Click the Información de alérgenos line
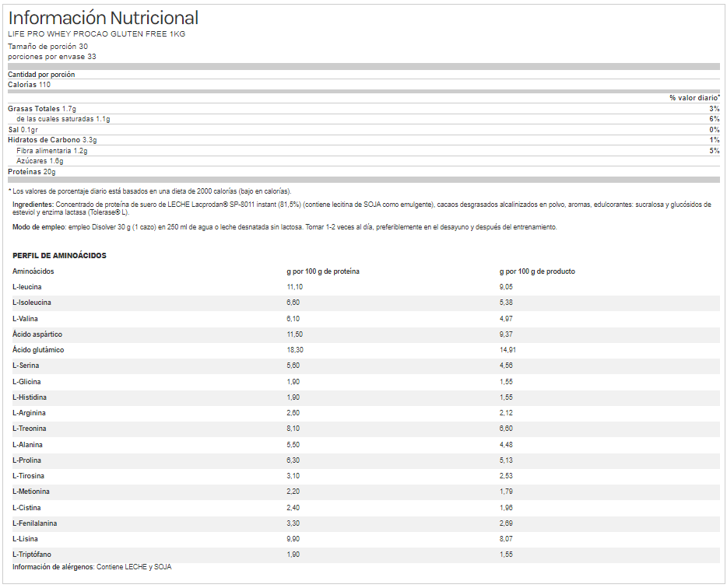The height and width of the screenshot is (588, 727). coord(92,567)
